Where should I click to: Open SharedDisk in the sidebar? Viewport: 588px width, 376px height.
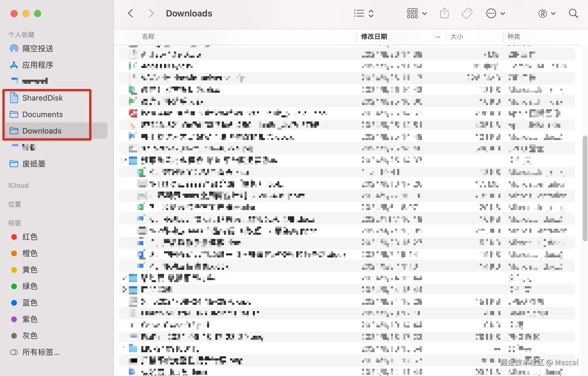(42, 98)
